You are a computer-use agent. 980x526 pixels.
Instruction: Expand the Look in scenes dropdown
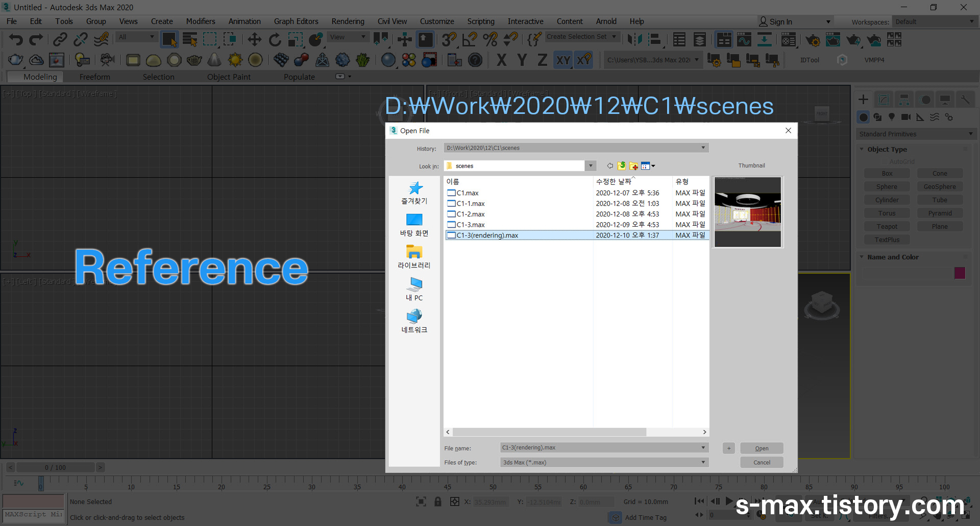(x=591, y=166)
